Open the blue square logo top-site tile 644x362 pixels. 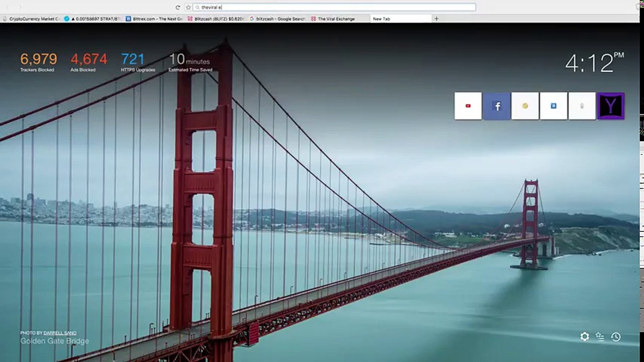[554, 106]
